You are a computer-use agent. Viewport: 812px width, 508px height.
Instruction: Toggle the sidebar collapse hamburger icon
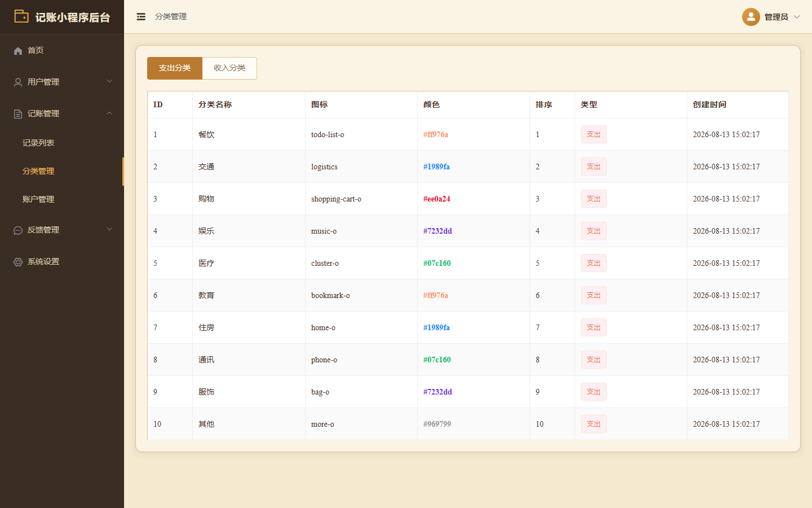coord(141,17)
